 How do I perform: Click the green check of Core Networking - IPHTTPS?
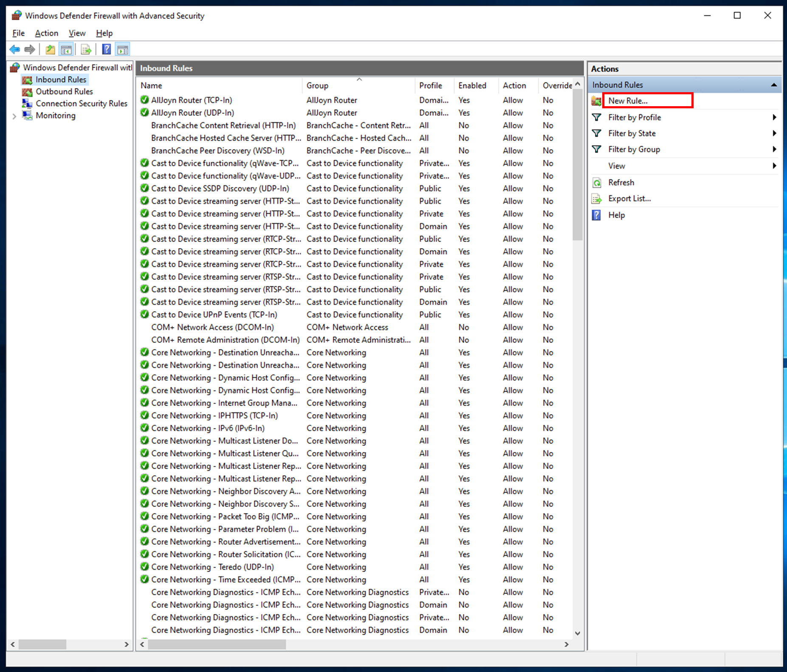click(x=145, y=416)
